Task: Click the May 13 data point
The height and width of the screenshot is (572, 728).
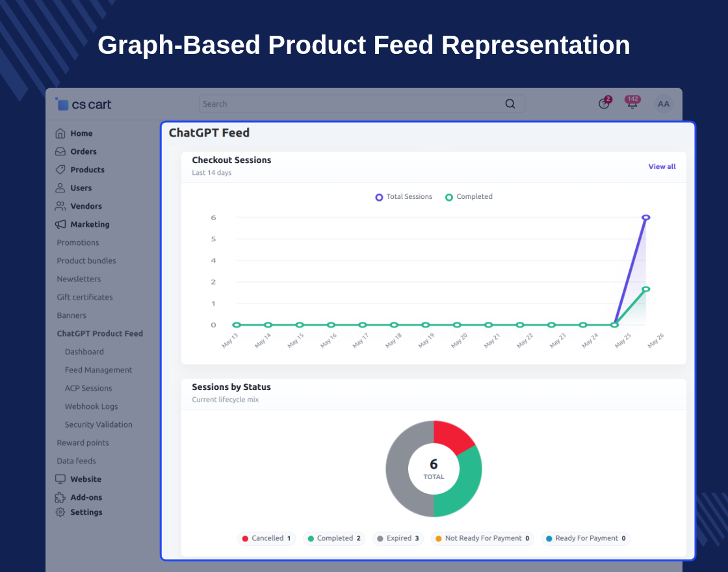Action: coord(237,325)
